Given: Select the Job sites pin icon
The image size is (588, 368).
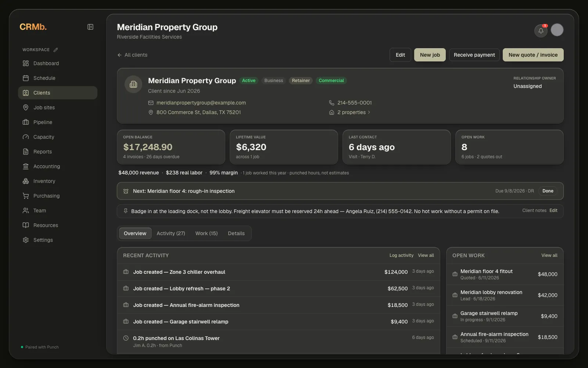Looking at the screenshot, I should (x=26, y=107).
